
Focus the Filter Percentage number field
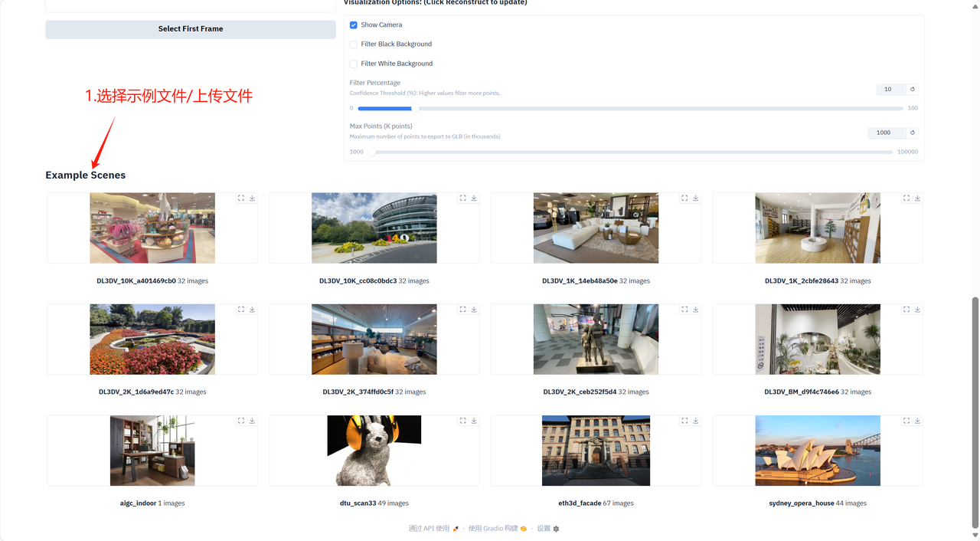coord(891,89)
